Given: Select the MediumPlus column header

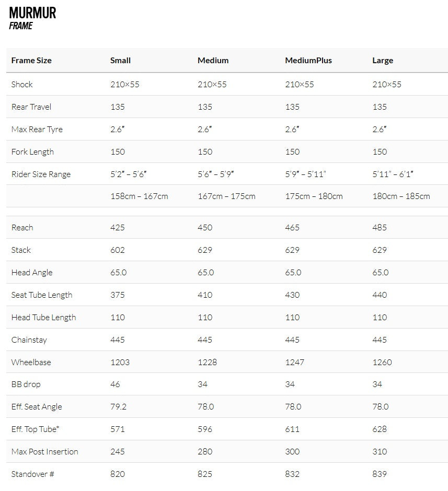Looking at the screenshot, I should click(308, 61).
